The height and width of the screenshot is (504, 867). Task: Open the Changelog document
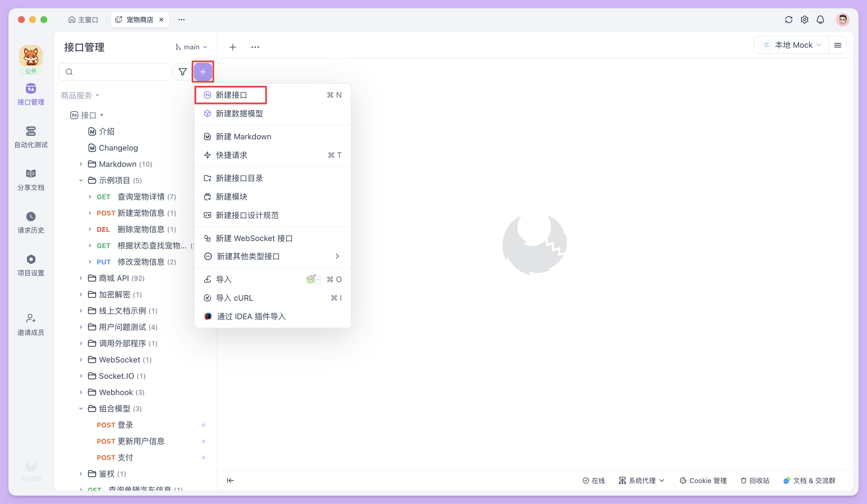(113, 148)
